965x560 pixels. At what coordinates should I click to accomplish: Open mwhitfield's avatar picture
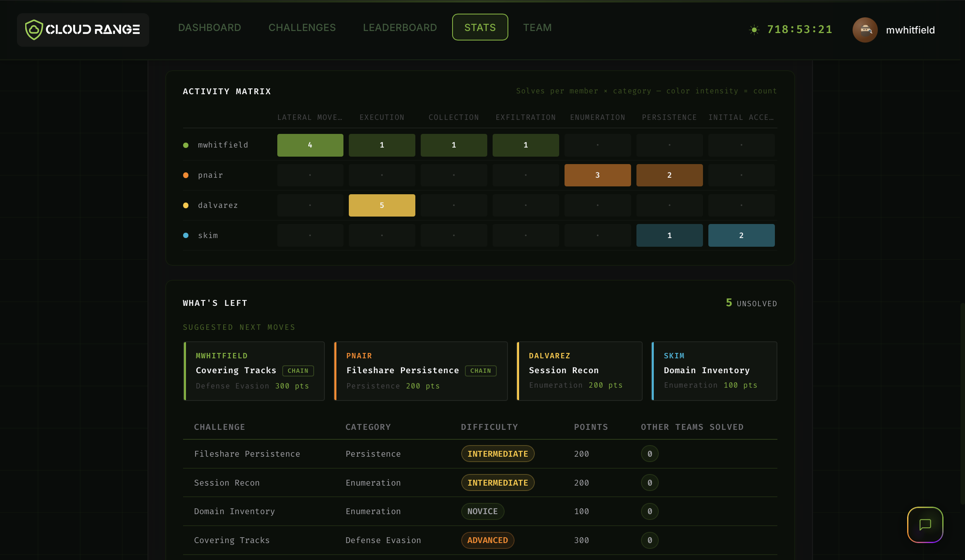[865, 30]
